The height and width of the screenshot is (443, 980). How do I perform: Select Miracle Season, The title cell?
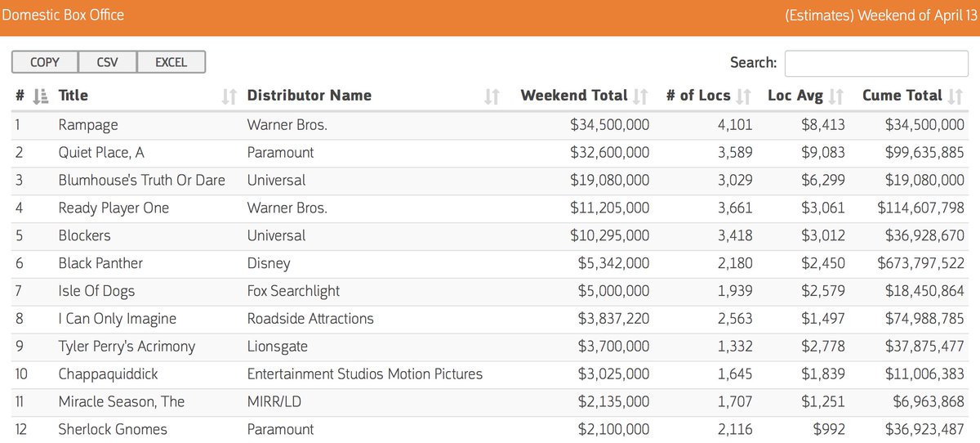coord(122,401)
